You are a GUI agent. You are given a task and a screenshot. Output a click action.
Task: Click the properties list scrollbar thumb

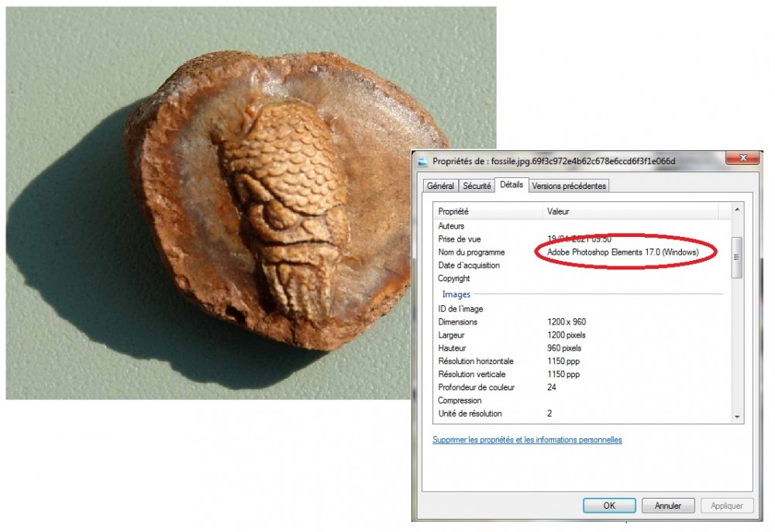pyautogui.click(x=737, y=257)
